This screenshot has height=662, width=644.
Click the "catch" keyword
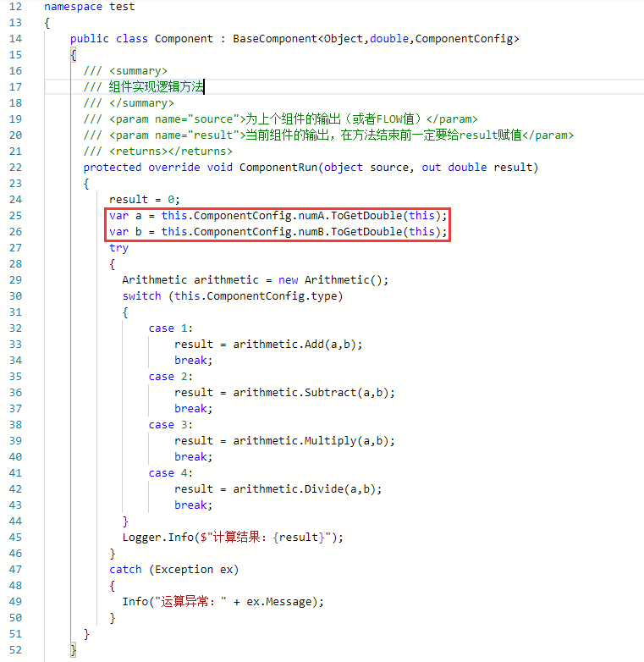point(125,569)
